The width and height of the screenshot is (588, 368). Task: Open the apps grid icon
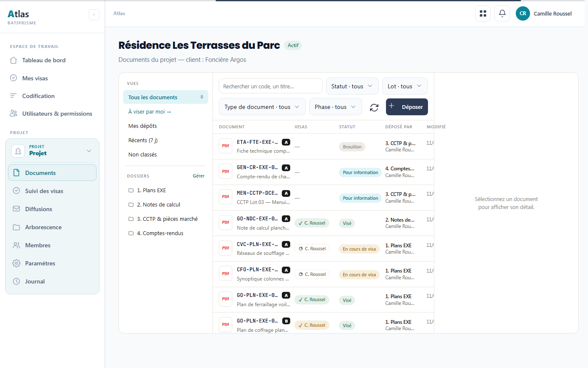pos(483,13)
